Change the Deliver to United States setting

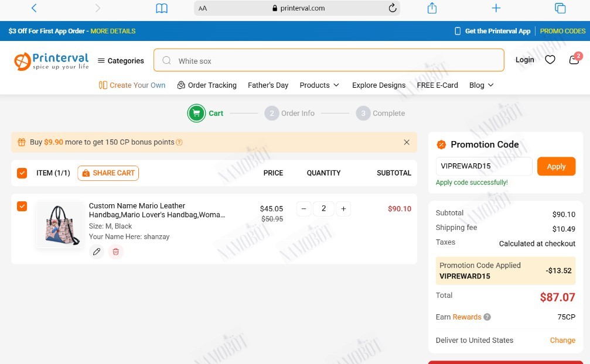coord(562,341)
